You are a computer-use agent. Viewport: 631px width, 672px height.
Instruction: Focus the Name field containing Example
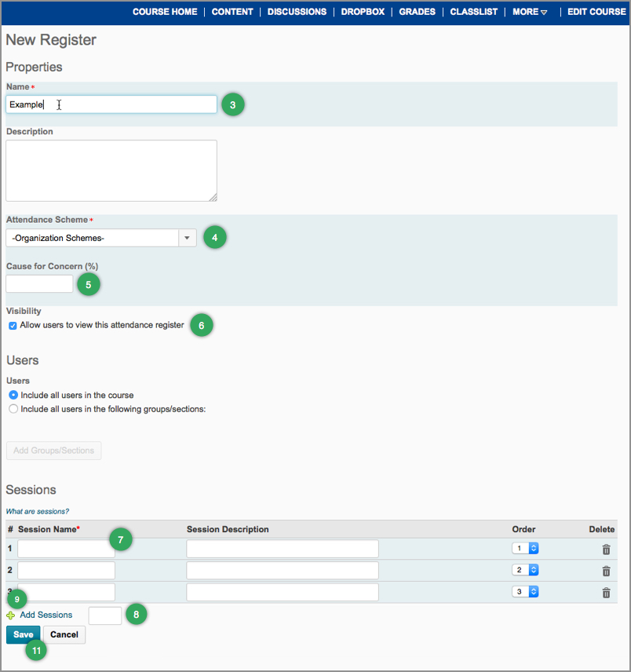point(111,104)
